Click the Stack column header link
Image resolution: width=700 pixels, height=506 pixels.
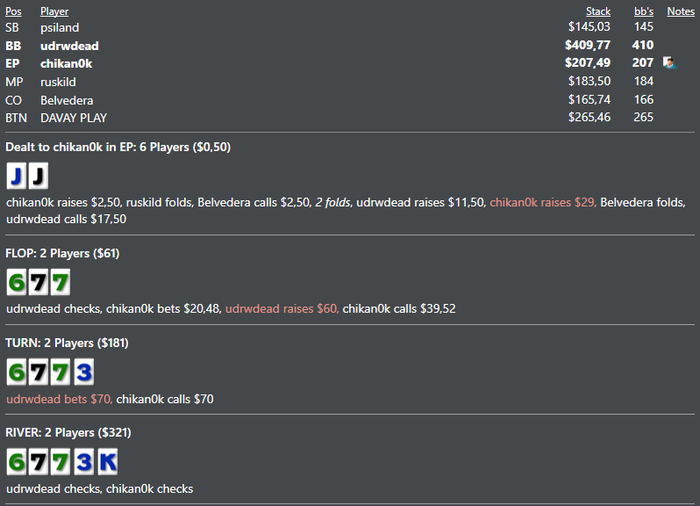(x=598, y=11)
